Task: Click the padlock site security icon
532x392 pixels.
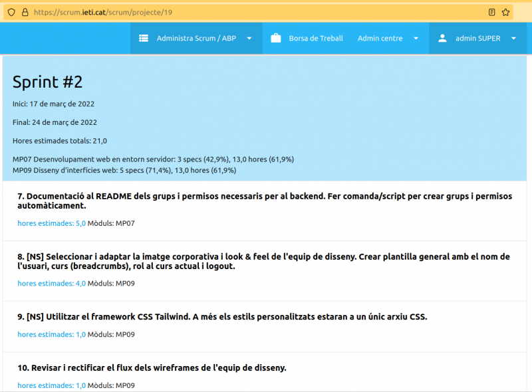Action: tap(25, 13)
